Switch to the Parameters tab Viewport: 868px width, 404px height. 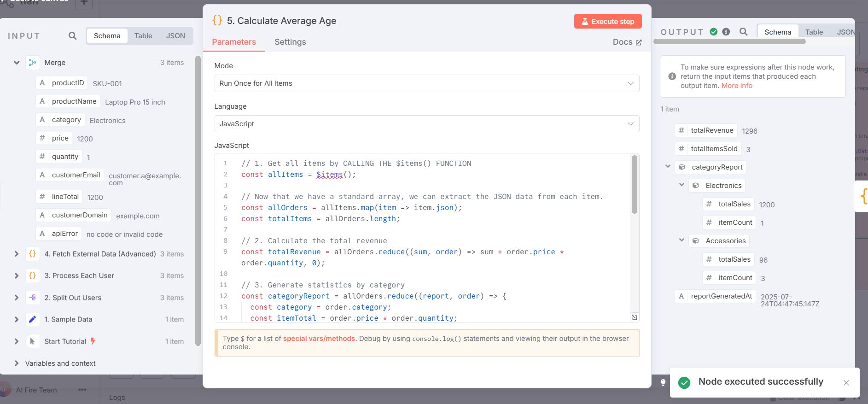(x=234, y=41)
